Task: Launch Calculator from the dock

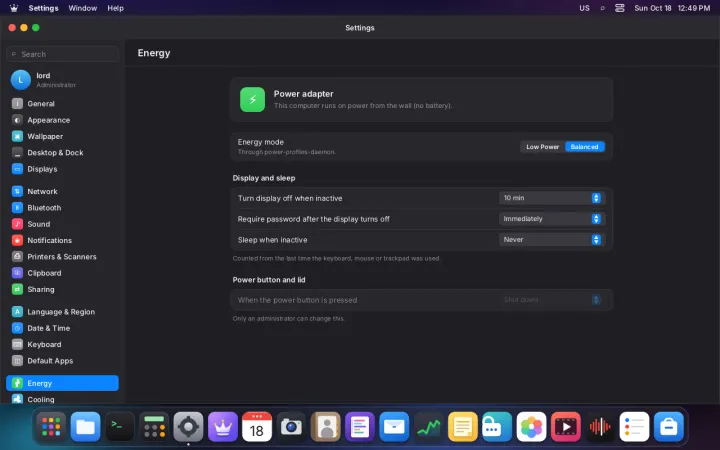Action: [x=154, y=427]
